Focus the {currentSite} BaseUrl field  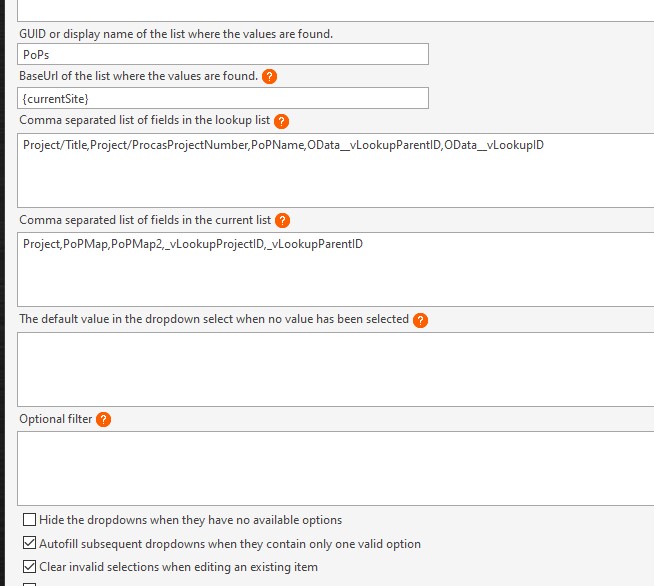point(223,98)
